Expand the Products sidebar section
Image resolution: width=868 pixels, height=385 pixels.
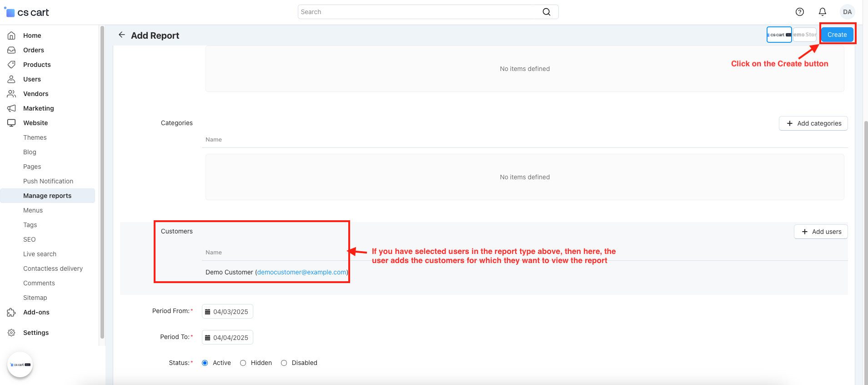tap(37, 65)
